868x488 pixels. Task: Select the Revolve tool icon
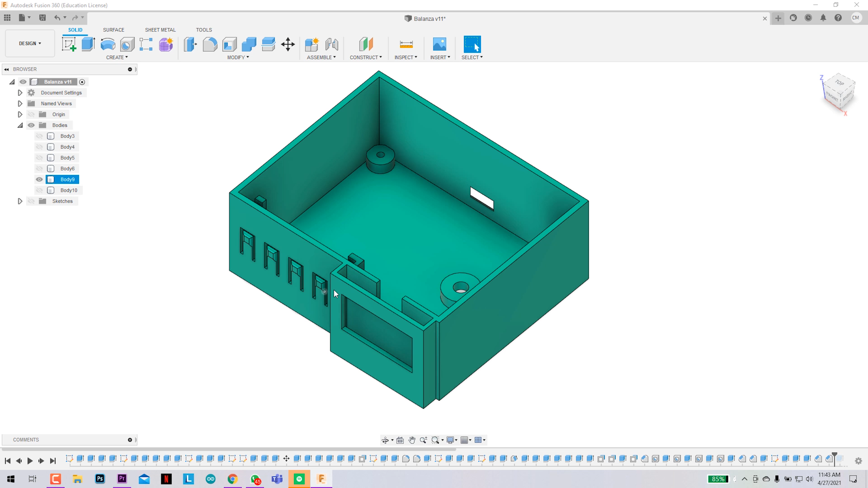pos(108,44)
